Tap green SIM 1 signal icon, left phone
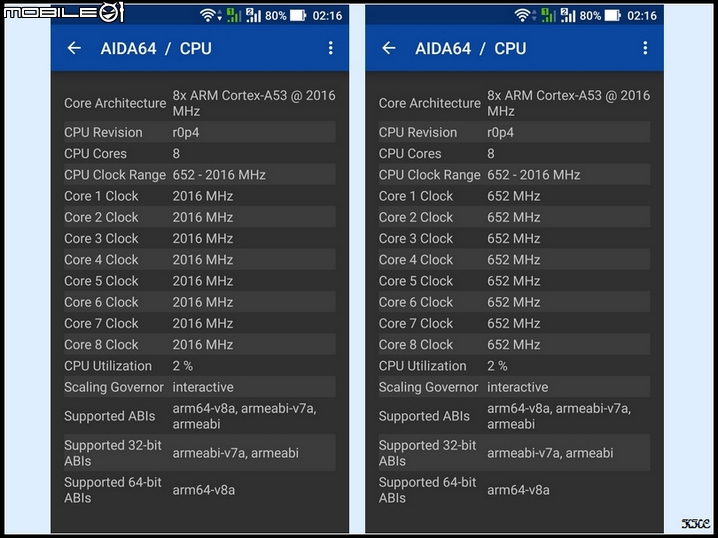The height and width of the screenshot is (538, 718). (234, 16)
